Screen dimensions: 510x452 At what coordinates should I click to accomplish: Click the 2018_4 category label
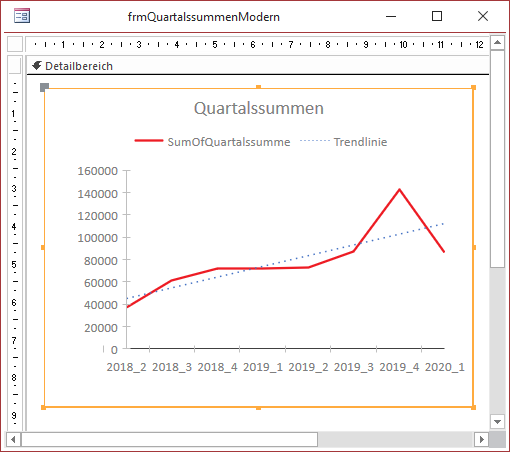point(217,367)
